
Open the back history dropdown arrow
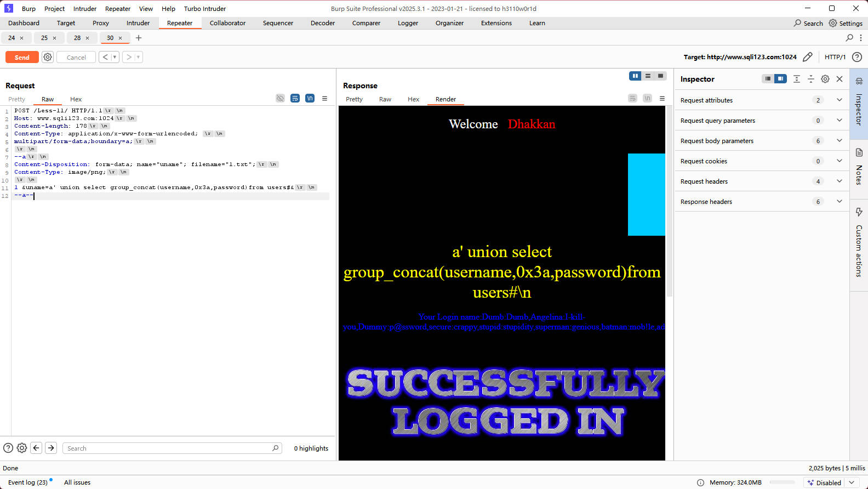point(115,57)
